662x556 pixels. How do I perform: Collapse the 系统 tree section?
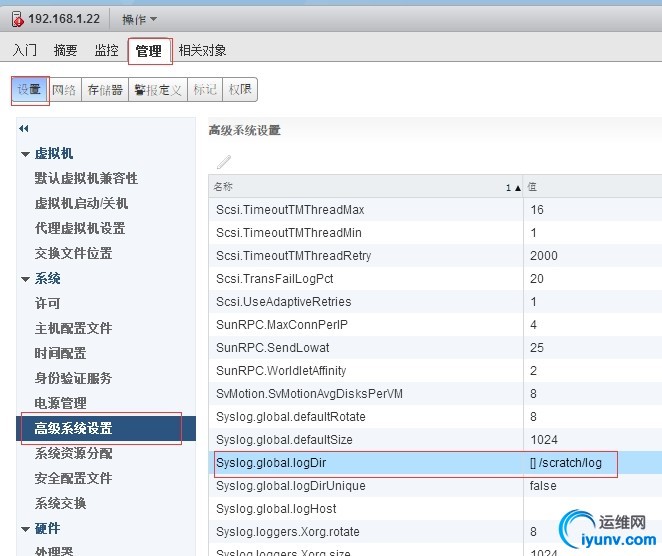(25, 279)
